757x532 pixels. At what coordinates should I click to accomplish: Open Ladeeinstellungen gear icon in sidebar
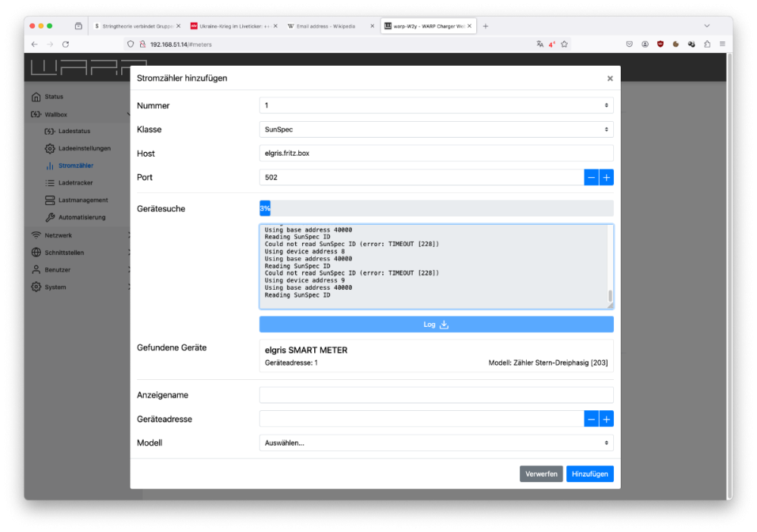[x=50, y=148]
